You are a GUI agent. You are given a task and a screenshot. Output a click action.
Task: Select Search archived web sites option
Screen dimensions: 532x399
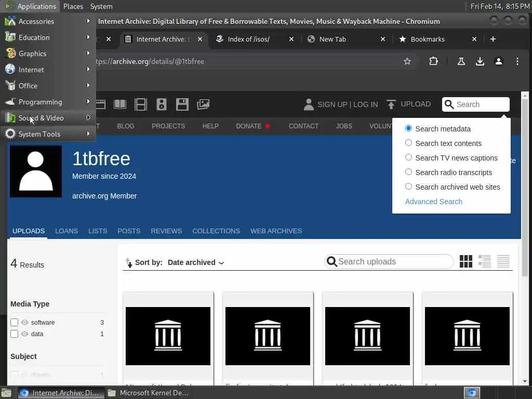click(408, 187)
